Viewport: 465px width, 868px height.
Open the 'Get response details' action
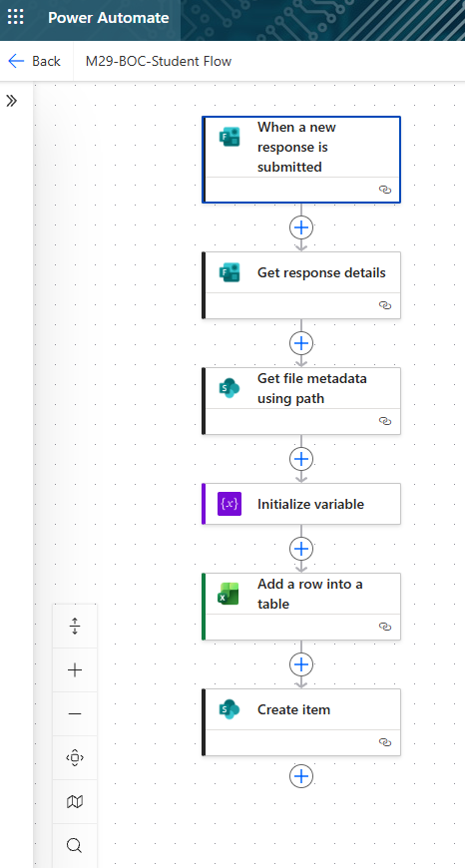(301, 285)
